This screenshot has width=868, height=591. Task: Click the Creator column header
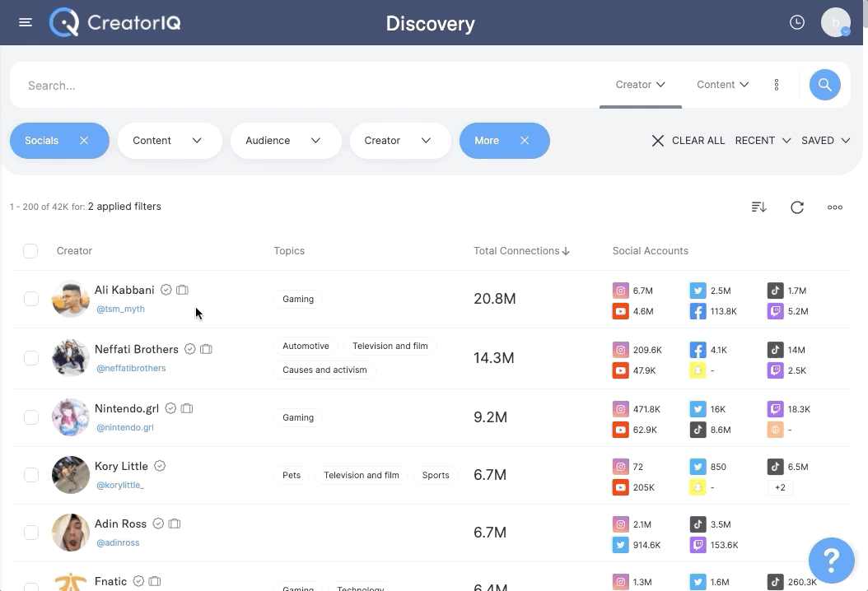(74, 251)
